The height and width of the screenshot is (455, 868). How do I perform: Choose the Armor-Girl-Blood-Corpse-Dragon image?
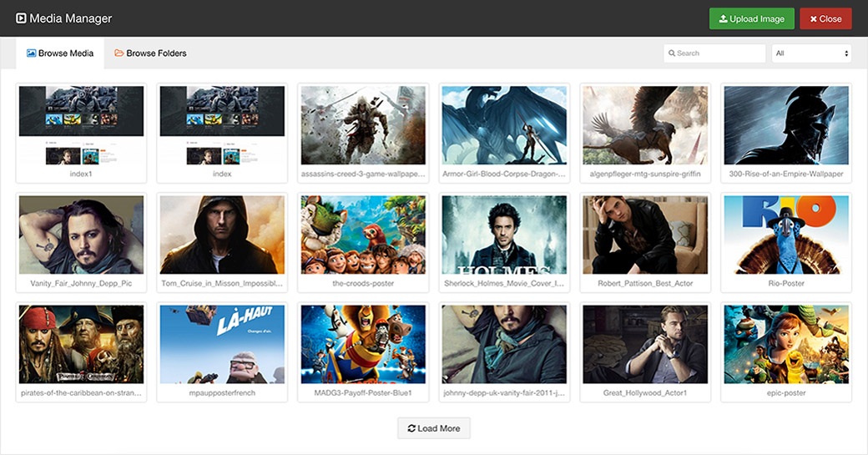(x=504, y=125)
